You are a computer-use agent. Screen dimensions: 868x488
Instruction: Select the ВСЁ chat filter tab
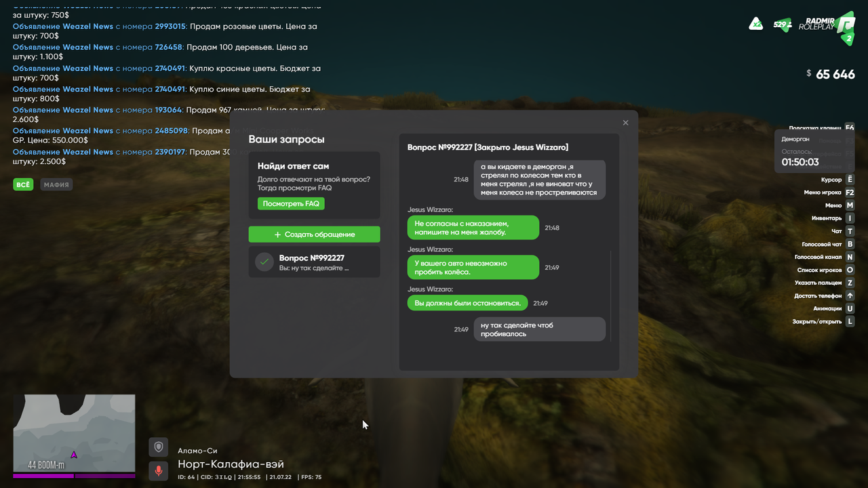click(23, 184)
